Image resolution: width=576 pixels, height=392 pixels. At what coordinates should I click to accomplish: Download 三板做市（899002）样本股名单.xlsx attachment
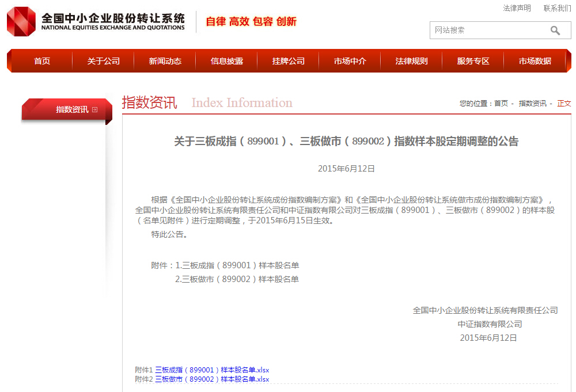click(212, 379)
